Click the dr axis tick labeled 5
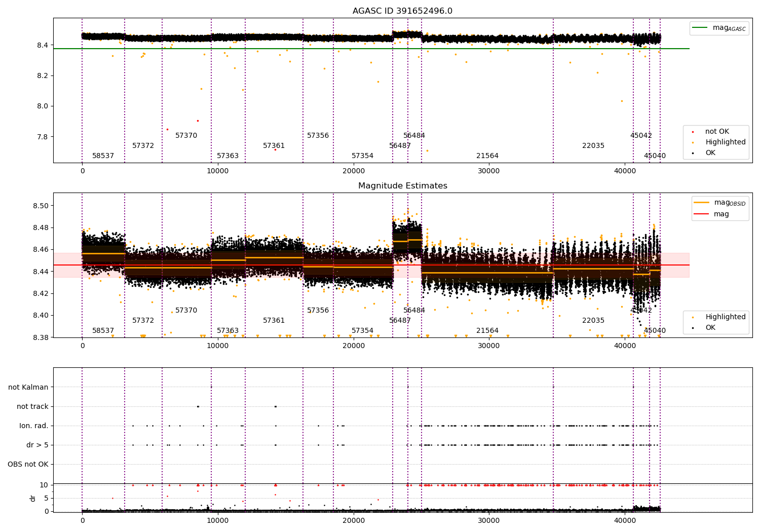The width and height of the screenshot is (760, 532). (x=46, y=499)
